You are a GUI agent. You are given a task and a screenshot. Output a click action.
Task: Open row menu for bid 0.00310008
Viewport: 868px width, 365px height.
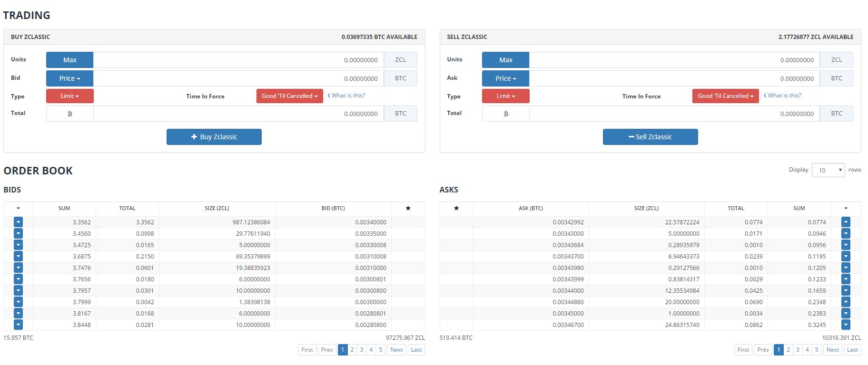(18, 256)
